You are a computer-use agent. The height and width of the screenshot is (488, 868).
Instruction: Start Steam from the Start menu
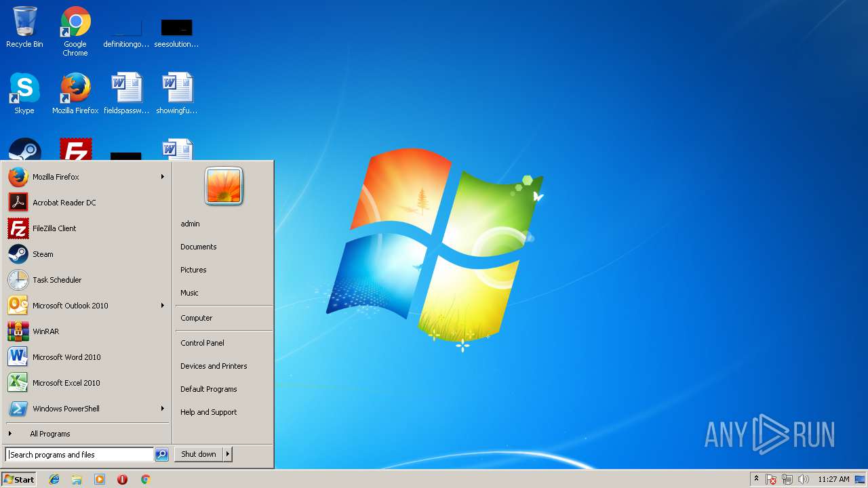87,254
